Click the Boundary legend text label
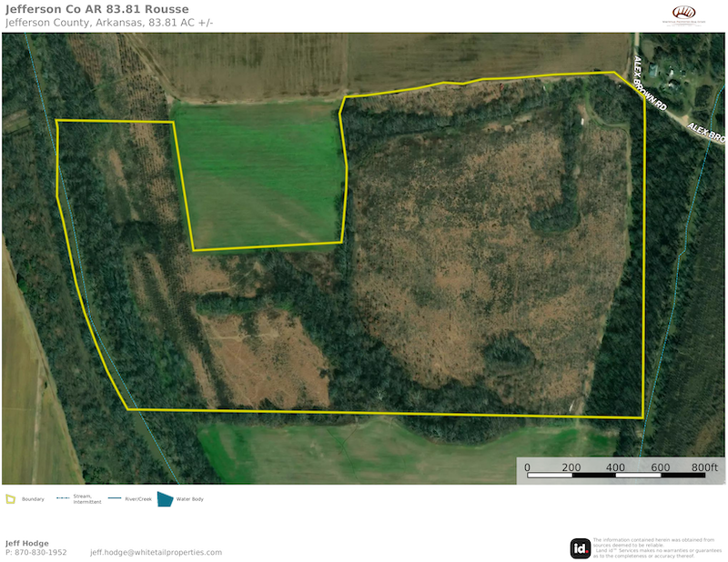The width and height of the screenshot is (728, 562). [33, 498]
